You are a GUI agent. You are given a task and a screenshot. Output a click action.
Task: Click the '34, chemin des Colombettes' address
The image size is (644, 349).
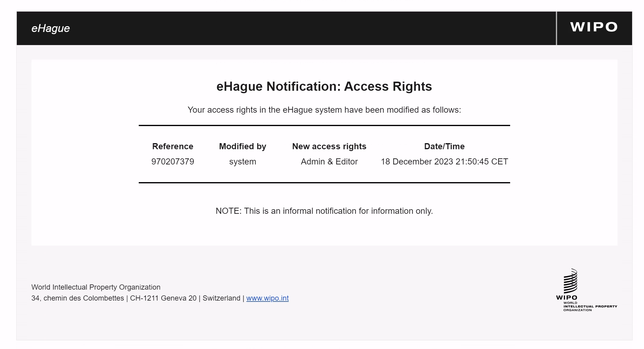(x=77, y=298)
